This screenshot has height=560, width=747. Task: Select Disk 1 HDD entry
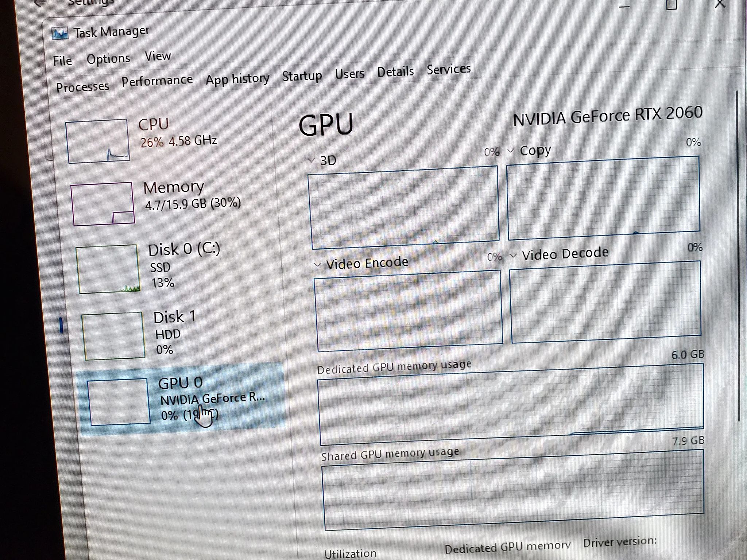click(179, 334)
